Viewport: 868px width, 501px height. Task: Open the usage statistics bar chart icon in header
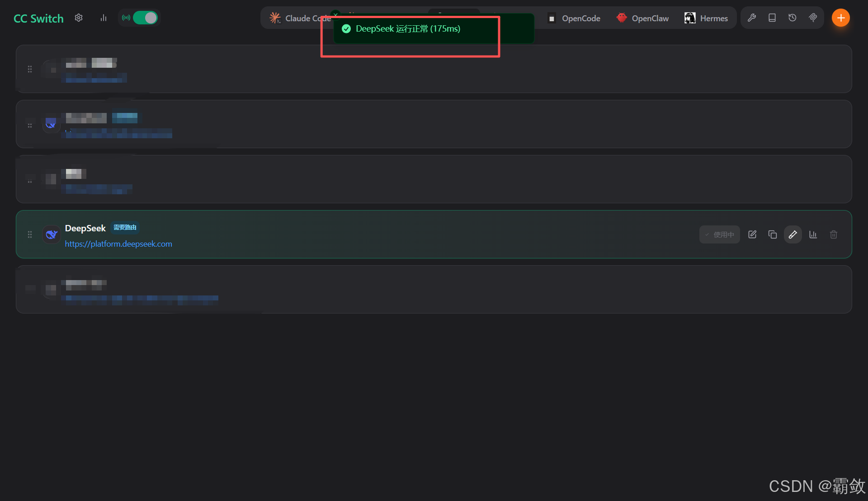click(104, 18)
